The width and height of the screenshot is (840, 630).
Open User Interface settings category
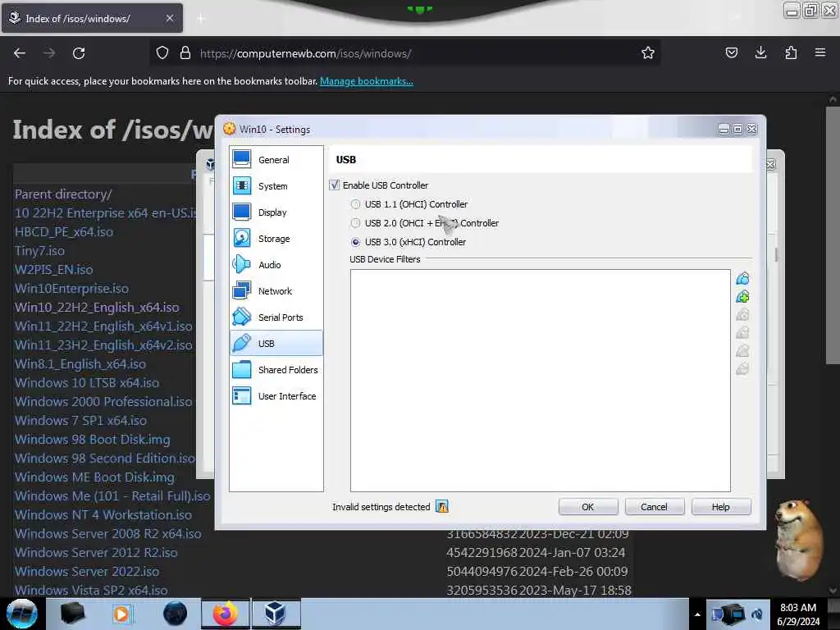pyautogui.click(x=276, y=396)
